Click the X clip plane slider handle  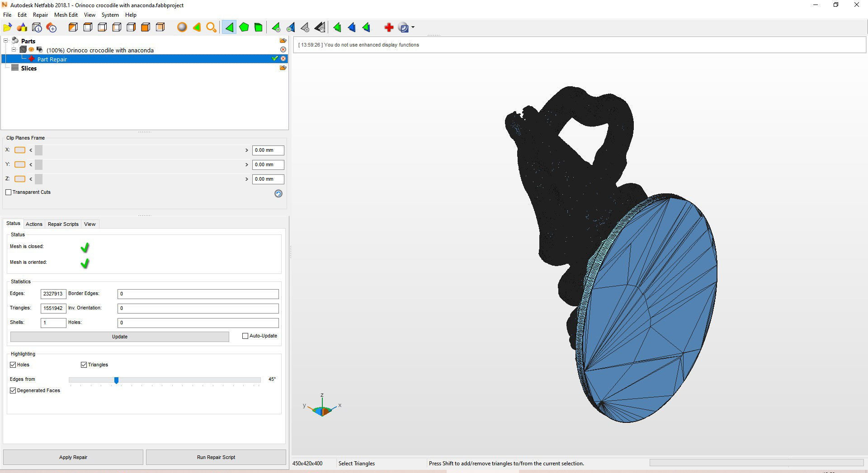(x=38, y=150)
